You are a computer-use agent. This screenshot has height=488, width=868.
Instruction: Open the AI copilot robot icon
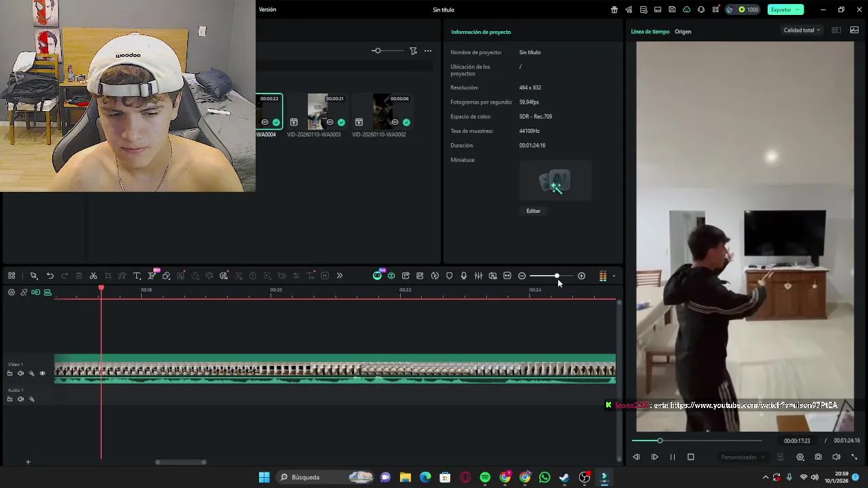point(377,276)
